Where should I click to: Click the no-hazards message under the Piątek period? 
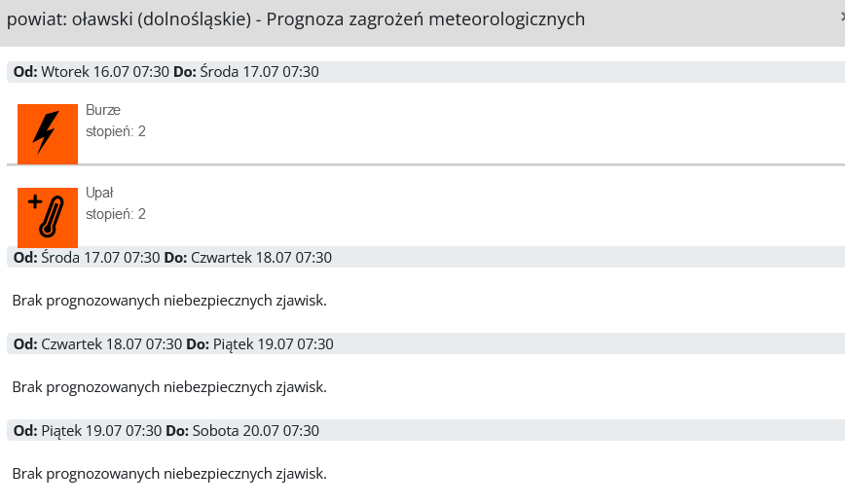[x=169, y=474]
